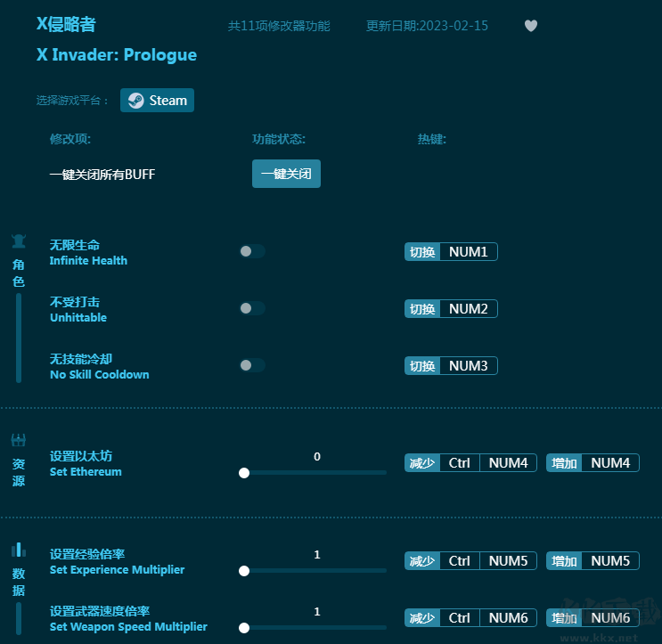Click the Set Ethereum slider handle
The height and width of the screenshot is (644, 662).
(x=244, y=473)
